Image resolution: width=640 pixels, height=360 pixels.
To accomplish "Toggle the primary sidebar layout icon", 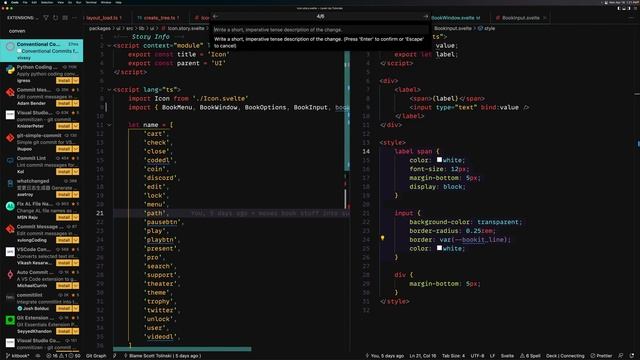I will click(619, 8).
